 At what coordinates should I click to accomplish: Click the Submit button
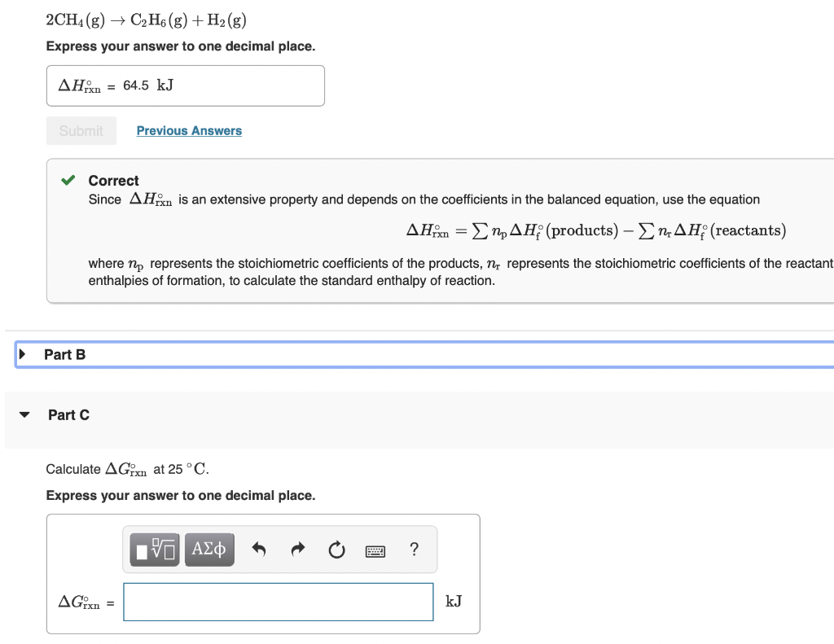[x=81, y=130]
